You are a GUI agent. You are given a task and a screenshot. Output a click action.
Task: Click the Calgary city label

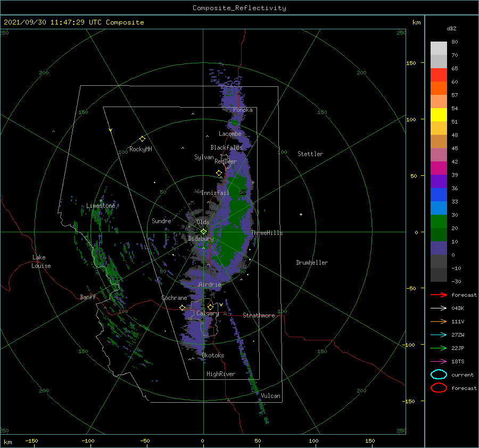pos(208,313)
